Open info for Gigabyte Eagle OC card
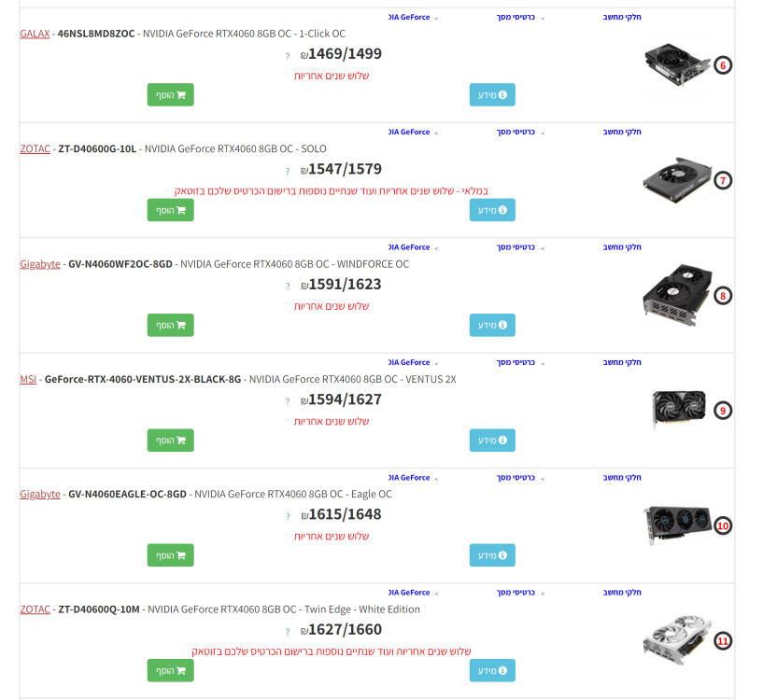Screen dimensions: 763x700 point(492,555)
